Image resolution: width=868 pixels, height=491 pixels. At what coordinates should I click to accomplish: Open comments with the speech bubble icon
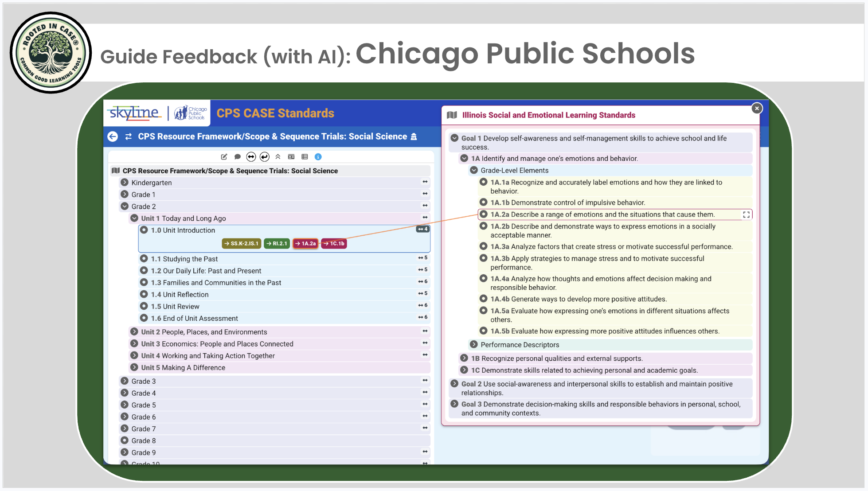pos(238,157)
